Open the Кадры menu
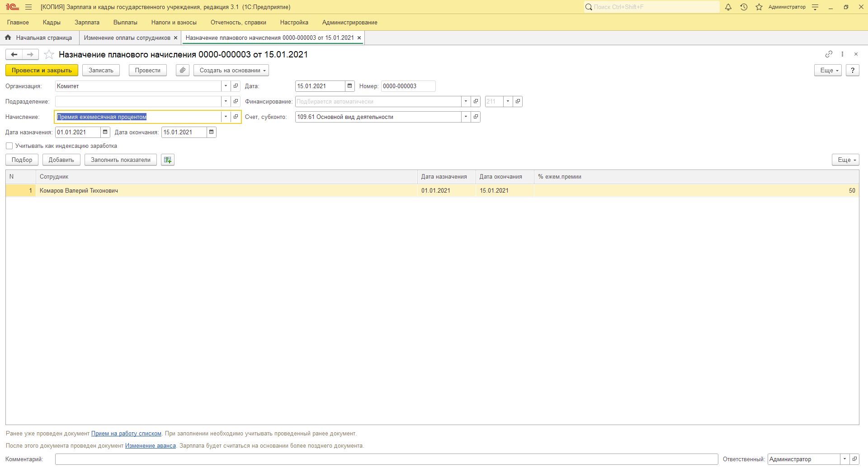Image resolution: width=868 pixels, height=468 pixels. point(52,23)
